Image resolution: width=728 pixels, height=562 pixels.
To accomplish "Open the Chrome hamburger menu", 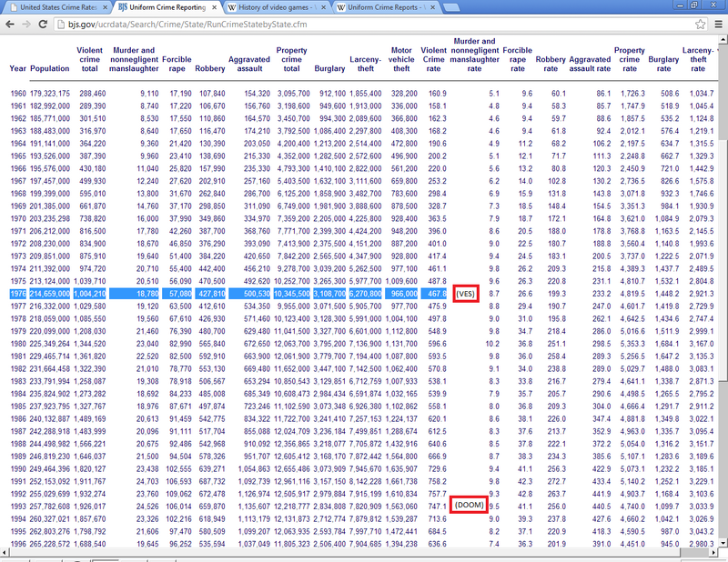I will coord(718,25).
